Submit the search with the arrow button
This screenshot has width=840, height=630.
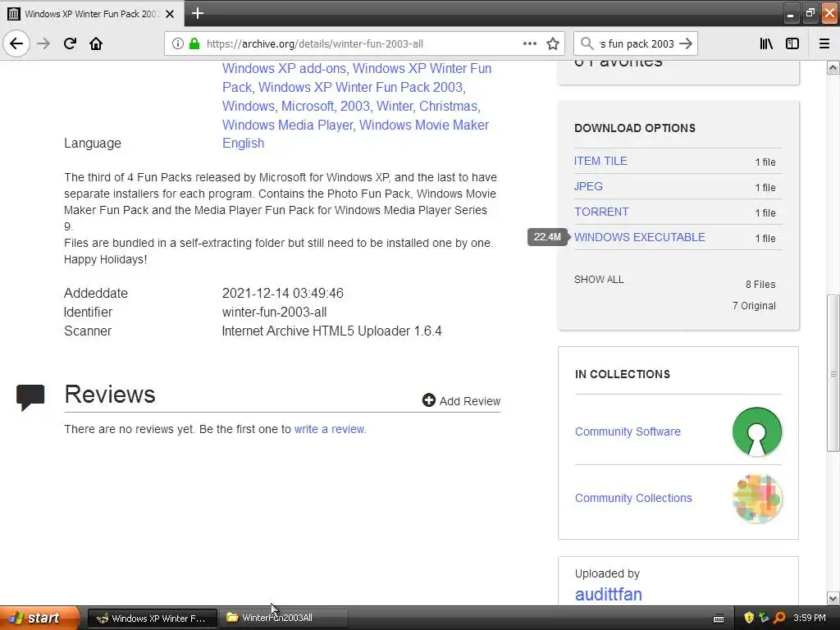pyautogui.click(x=686, y=44)
